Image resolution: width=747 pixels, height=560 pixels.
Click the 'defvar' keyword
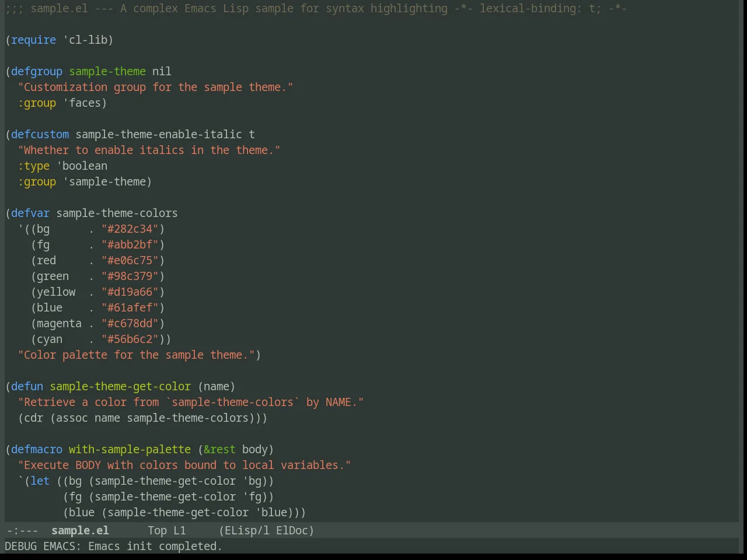click(30, 213)
